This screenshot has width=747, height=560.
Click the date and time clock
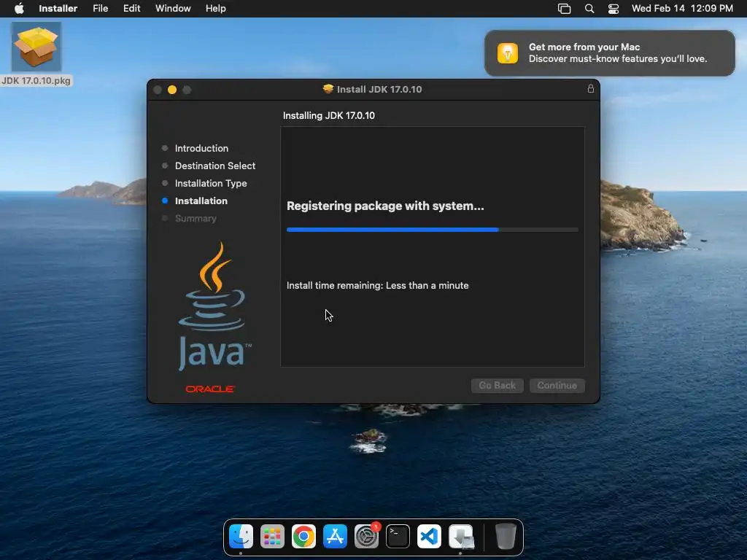click(682, 9)
